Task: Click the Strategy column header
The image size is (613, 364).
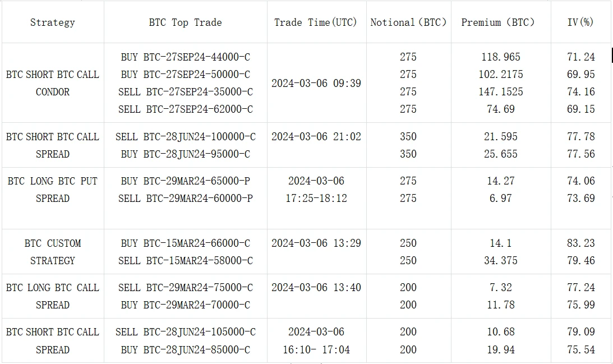Action: (x=52, y=22)
